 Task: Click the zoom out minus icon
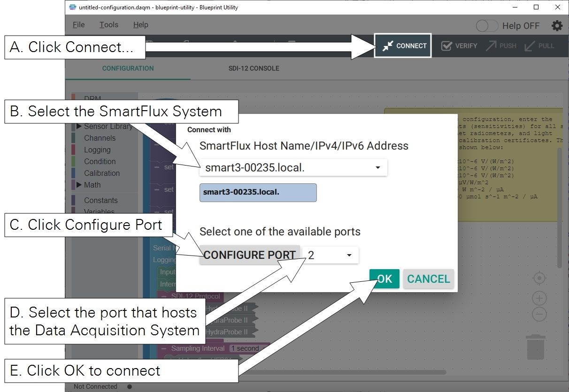[539, 314]
